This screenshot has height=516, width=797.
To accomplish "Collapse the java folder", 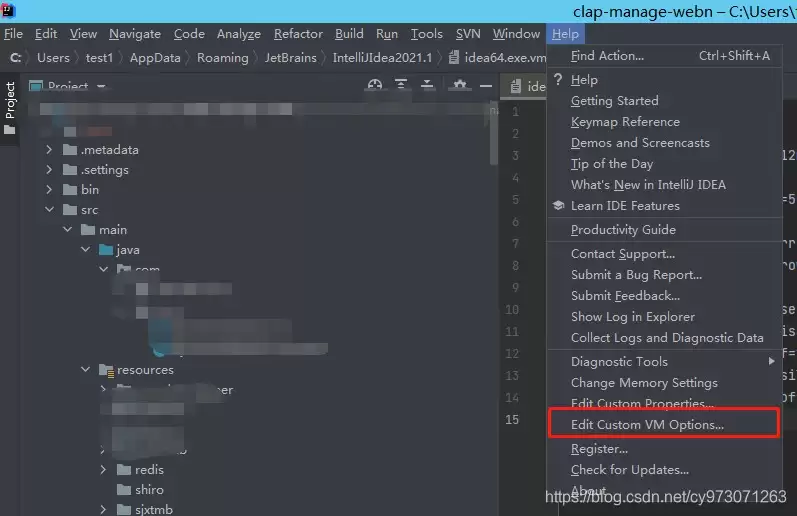I will pos(85,250).
